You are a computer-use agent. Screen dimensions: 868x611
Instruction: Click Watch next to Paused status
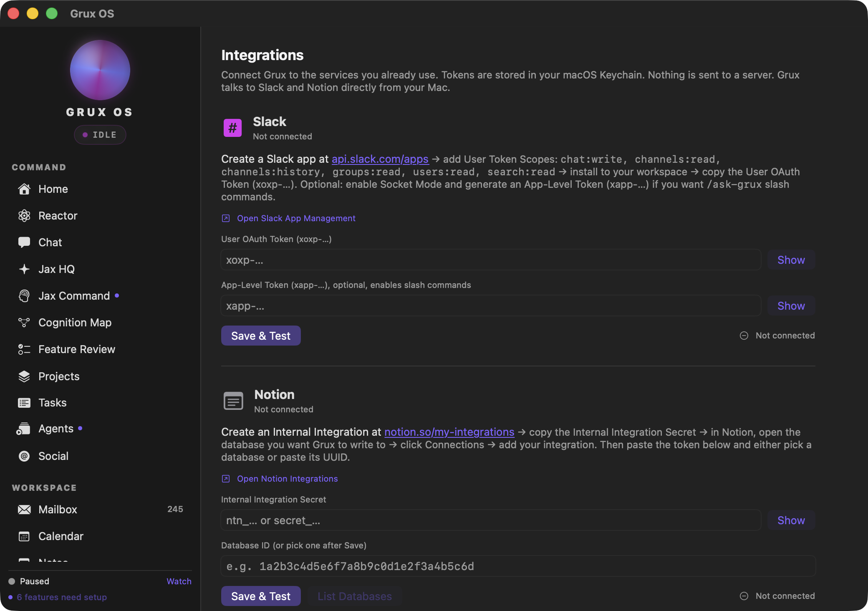179,581
